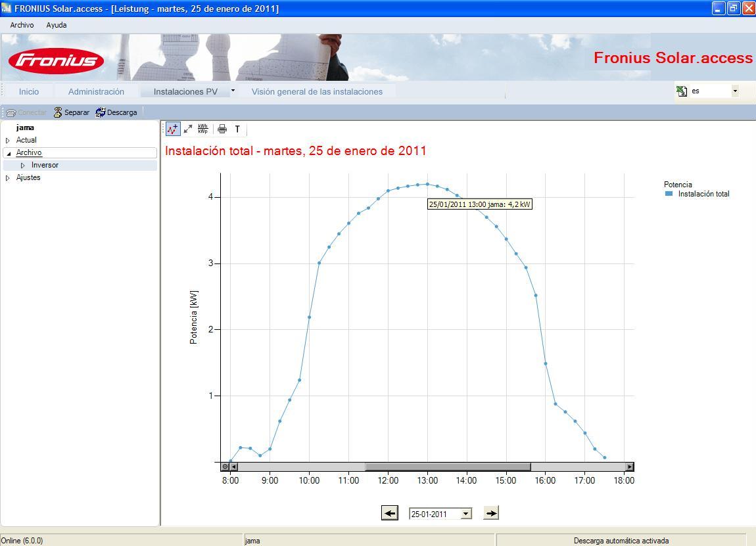Expand the Inversor tree node
Screen dimensions: 756x546
point(22,166)
